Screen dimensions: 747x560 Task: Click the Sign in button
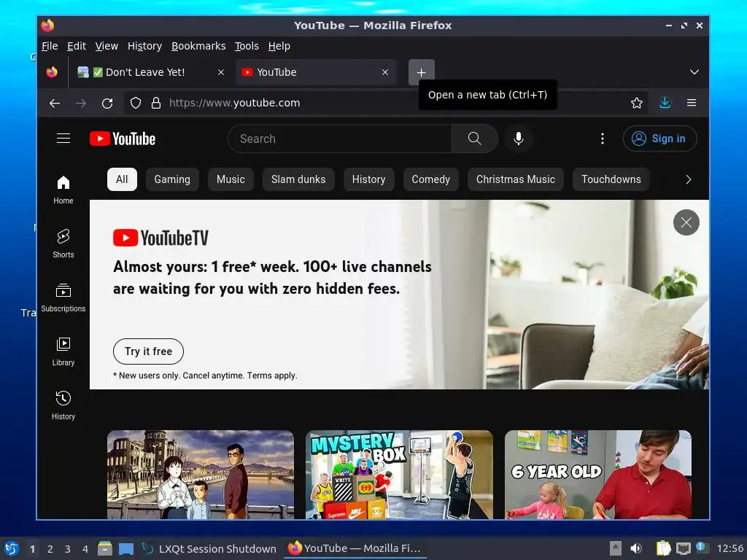coord(659,139)
